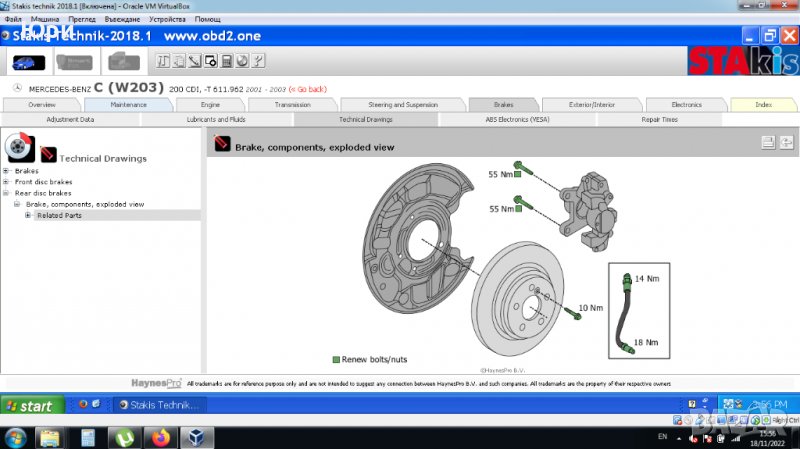
Task: Click the globe icon in the toolbar
Action: coord(244,62)
